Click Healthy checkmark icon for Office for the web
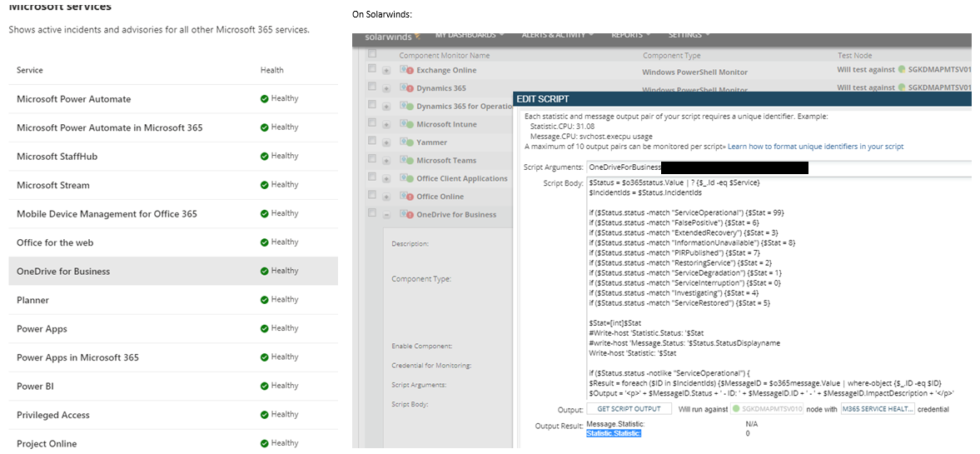Image resolution: width=980 pixels, height=454 pixels. click(265, 242)
